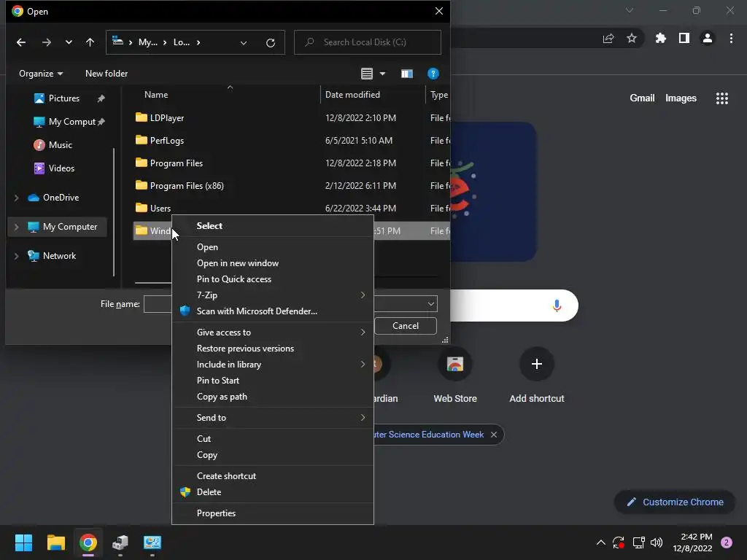Viewport: 747px width, 560px height.
Task: Expand the Send to submenu
Action: coord(273,418)
